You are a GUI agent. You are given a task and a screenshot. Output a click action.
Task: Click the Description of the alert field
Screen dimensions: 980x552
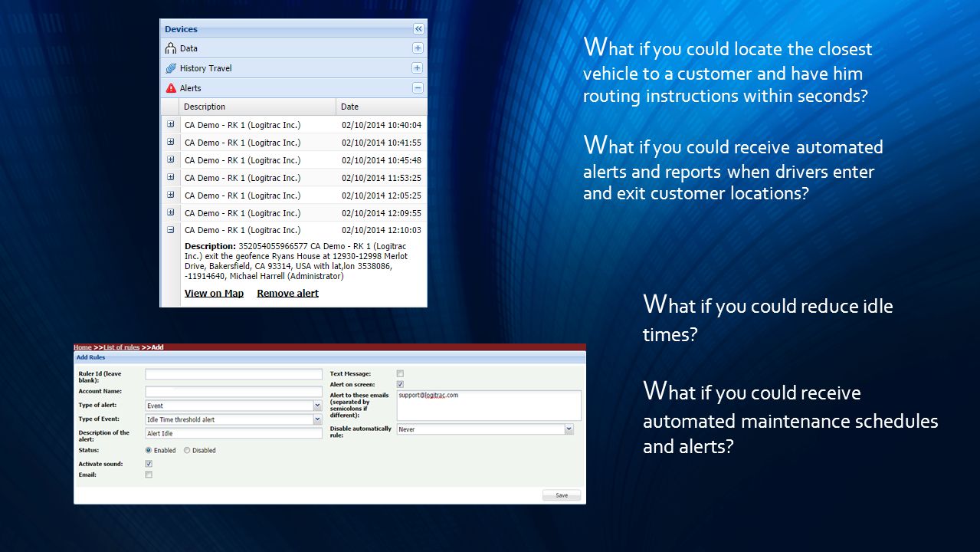coord(234,433)
